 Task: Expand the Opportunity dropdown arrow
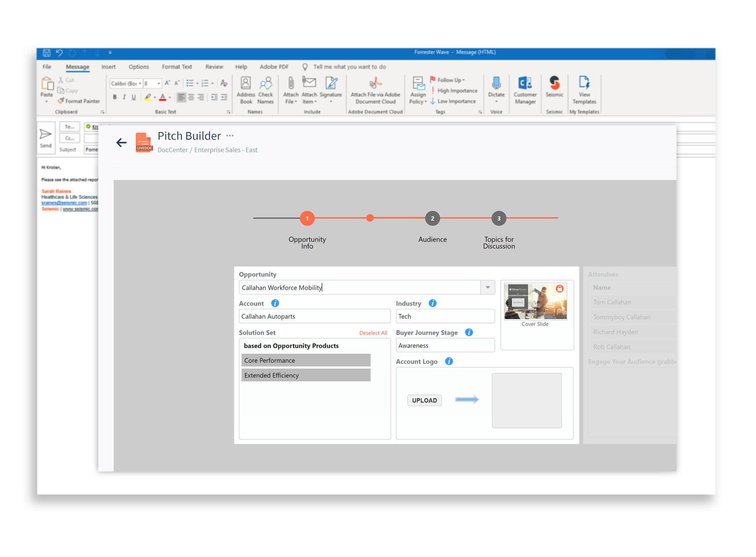click(487, 287)
